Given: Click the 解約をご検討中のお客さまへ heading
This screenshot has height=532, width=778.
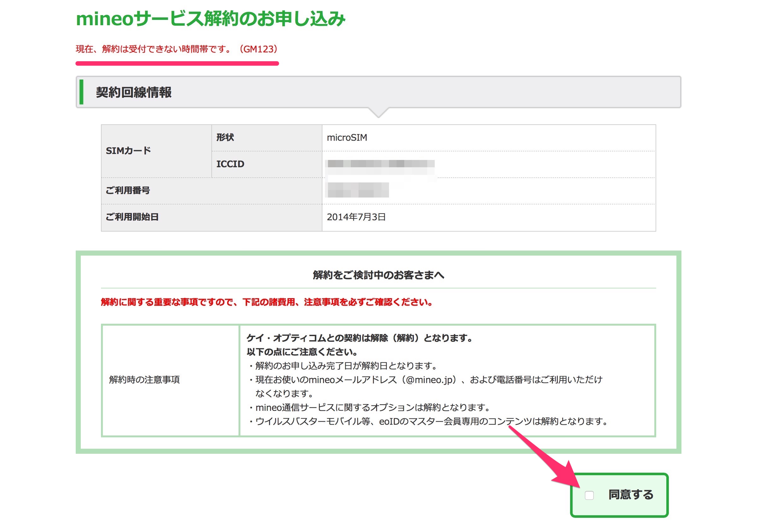Looking at the screenshot, I should tap(378, 275).
